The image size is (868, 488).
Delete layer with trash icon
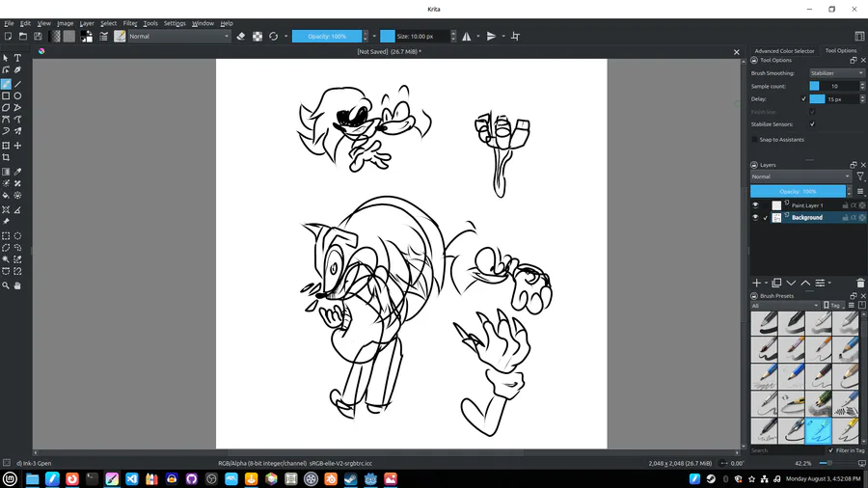(x=860, y=284)
